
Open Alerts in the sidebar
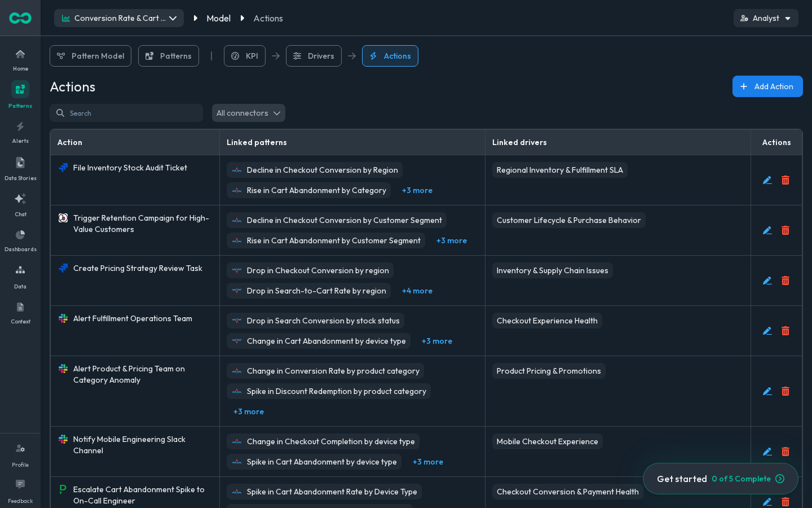20,132
